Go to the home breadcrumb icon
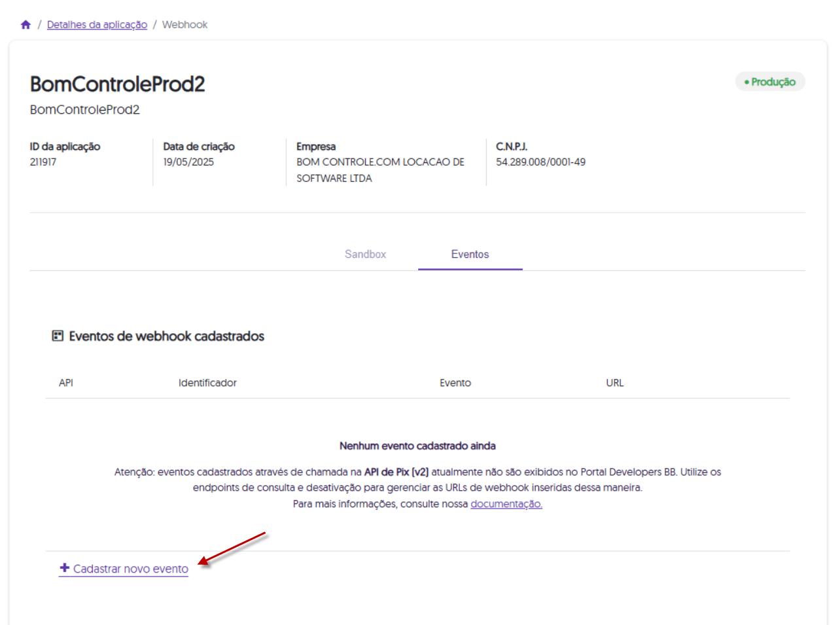The height and width of the screenshot is (625, 840). coord(26,25)
